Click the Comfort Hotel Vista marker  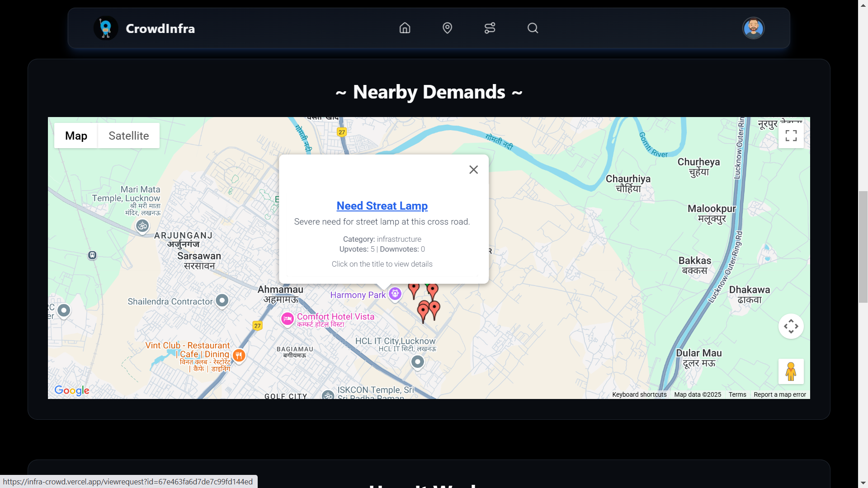point(288,319)
